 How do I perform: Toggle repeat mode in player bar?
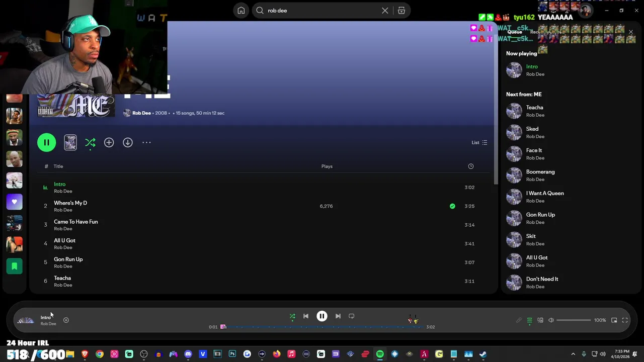(352, 316)
